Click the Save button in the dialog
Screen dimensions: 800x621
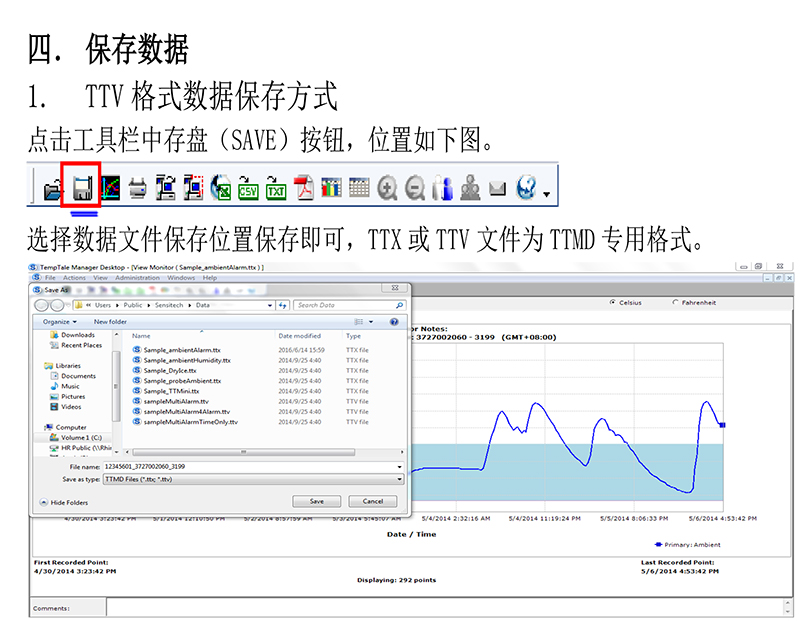pos(317,501)
